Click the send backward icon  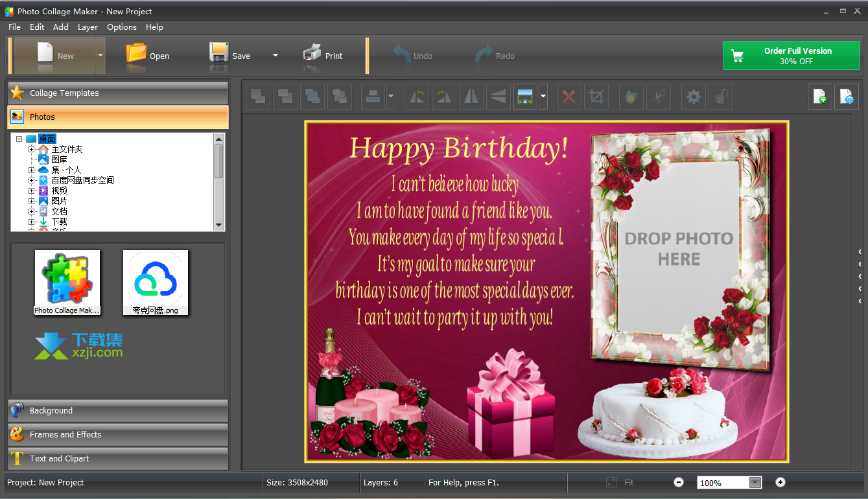click(x=312, y=97)
